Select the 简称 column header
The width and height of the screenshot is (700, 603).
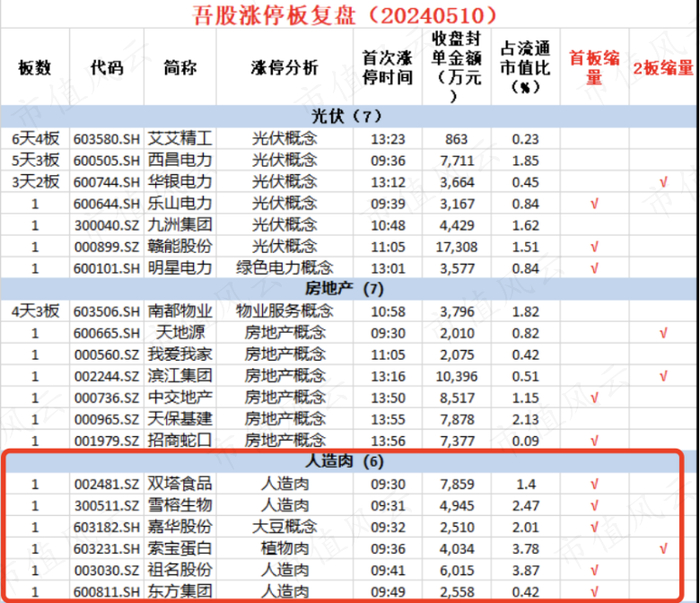pos(180,68)
